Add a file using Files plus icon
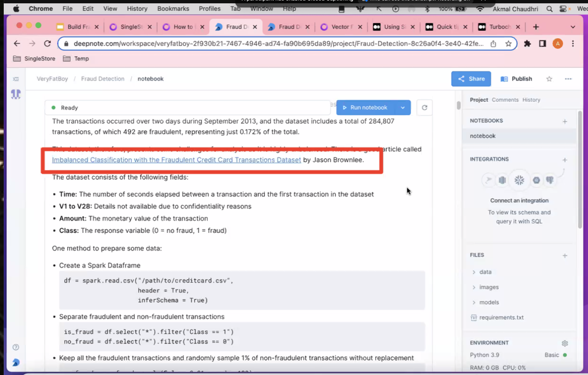The image size is (588, 375). 565,256
